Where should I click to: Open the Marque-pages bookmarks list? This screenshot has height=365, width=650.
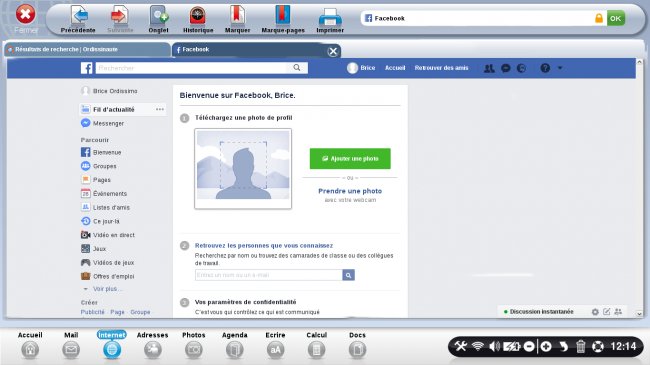coord(283,19)
